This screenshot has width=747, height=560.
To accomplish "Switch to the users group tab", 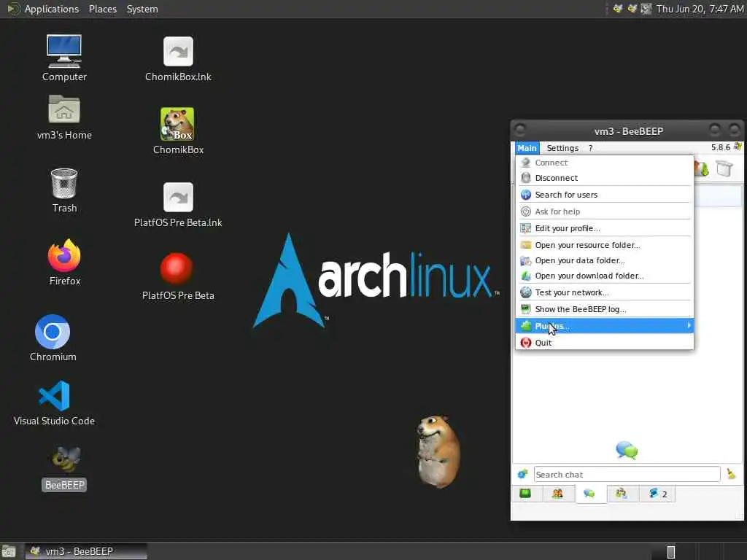I will [x=557, y=494].
